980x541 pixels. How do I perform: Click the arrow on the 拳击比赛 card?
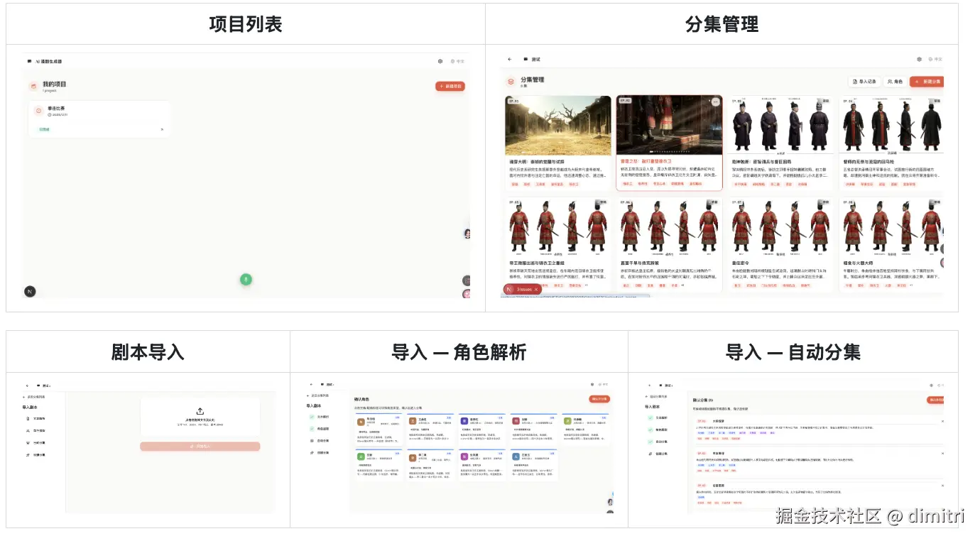(x=162, y=130)
